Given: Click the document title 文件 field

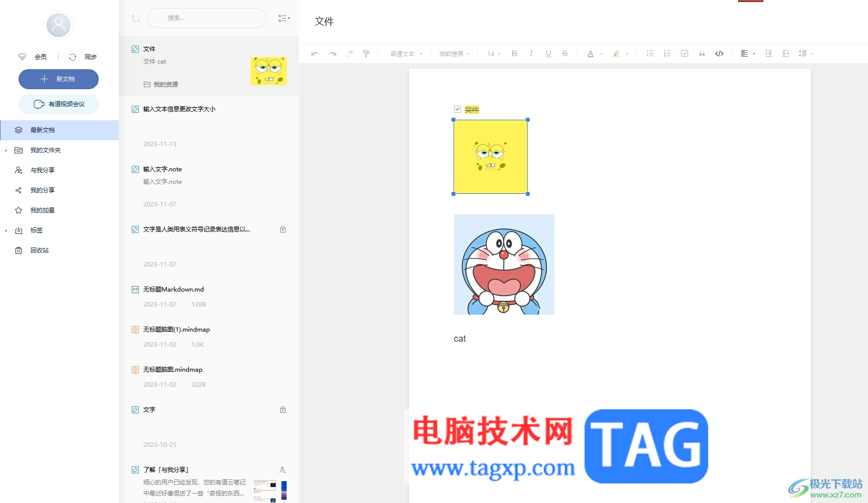Looking at the screenshot, I should click(324, 22).
